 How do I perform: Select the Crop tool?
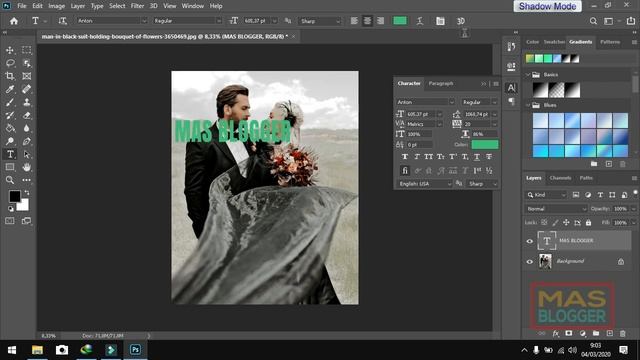click(10, 76)
